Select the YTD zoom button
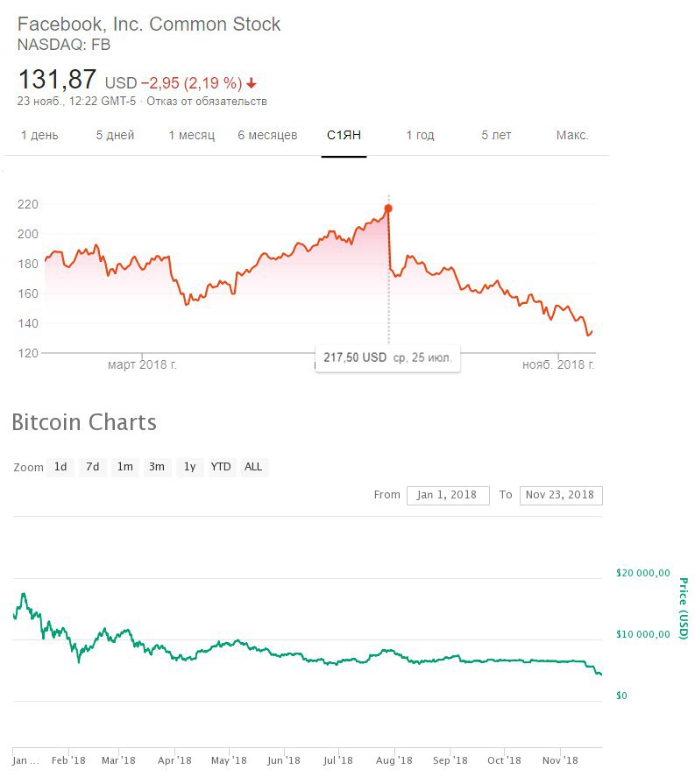695x784 pixels. point(221,467)
